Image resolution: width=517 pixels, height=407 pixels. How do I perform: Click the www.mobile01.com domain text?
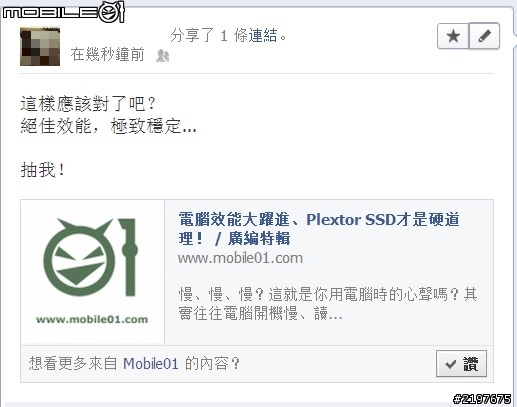tap(240, 258)
